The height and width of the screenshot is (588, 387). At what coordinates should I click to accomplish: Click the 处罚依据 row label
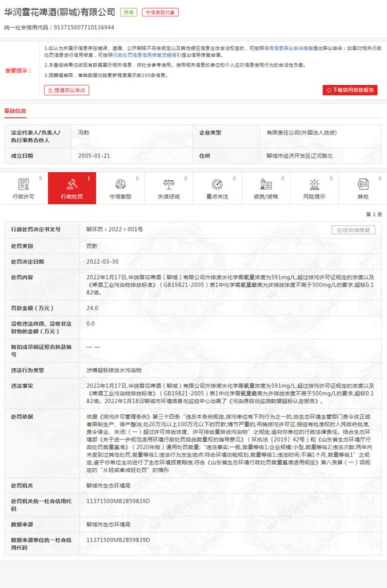(x=22, y=417)
